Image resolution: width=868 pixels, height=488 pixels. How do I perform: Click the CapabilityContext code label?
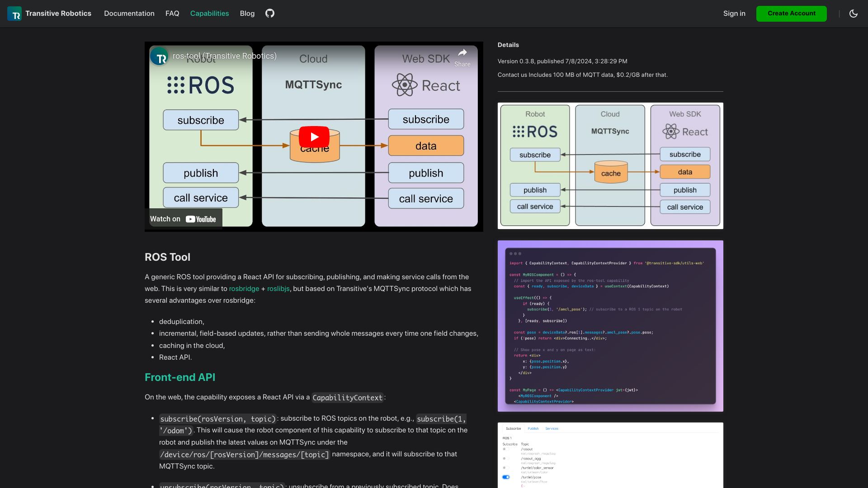click(x=348, y=398)
